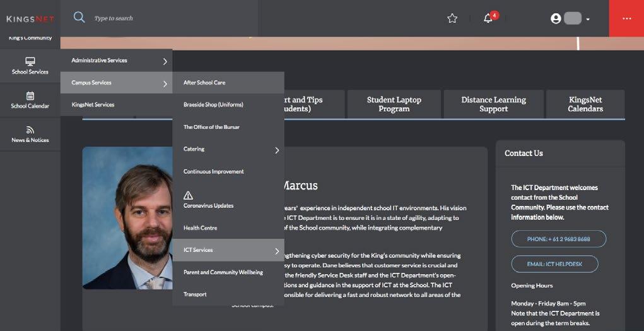The width and height of the screenshot is (644, 331).
Task: Expand Campus Services submenu arrow
Action: click(x=165, y=83)
